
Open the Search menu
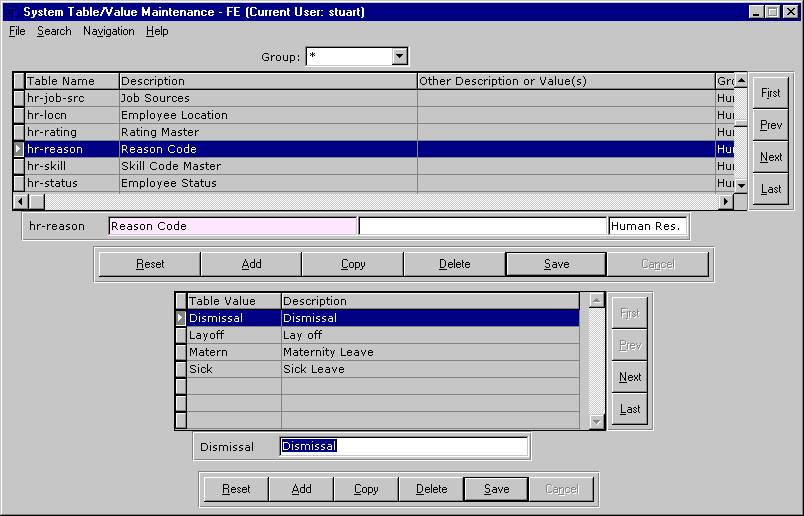click(x=54, y=31)
